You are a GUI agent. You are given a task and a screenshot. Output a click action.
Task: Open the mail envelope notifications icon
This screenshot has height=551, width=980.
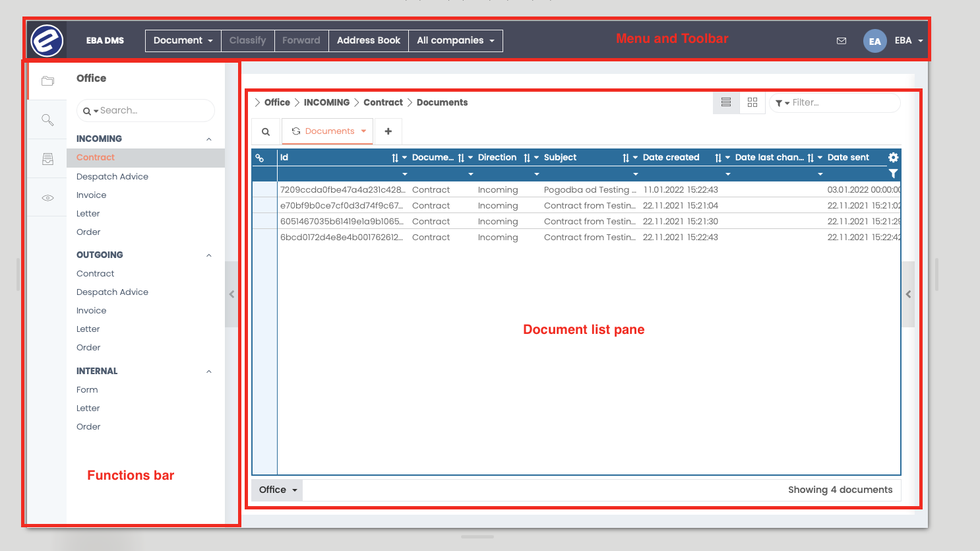coord(842,41)
